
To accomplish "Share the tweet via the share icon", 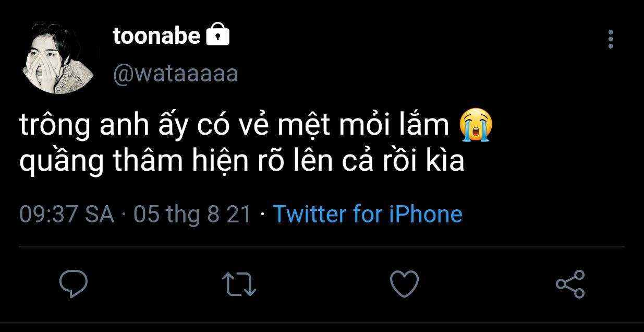I will tap(570, 284).
